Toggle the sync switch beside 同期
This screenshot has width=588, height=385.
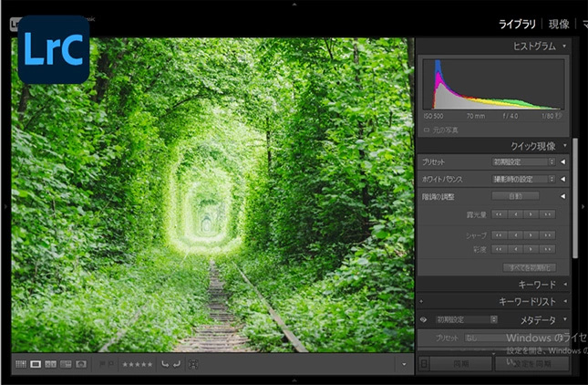[424, 364]
